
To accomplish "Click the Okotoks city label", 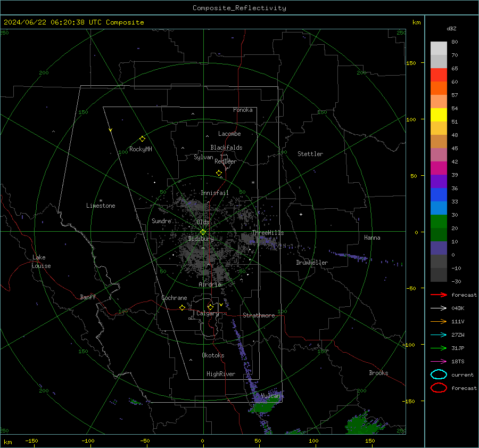I will click(213, 355).
